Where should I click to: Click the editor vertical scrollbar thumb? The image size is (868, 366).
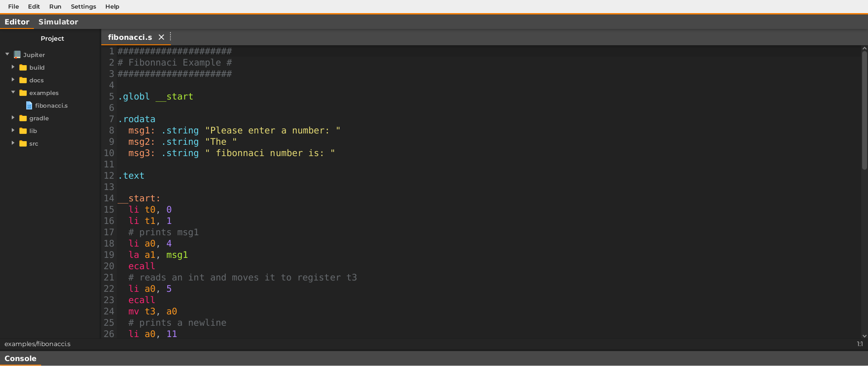point(864,110)
